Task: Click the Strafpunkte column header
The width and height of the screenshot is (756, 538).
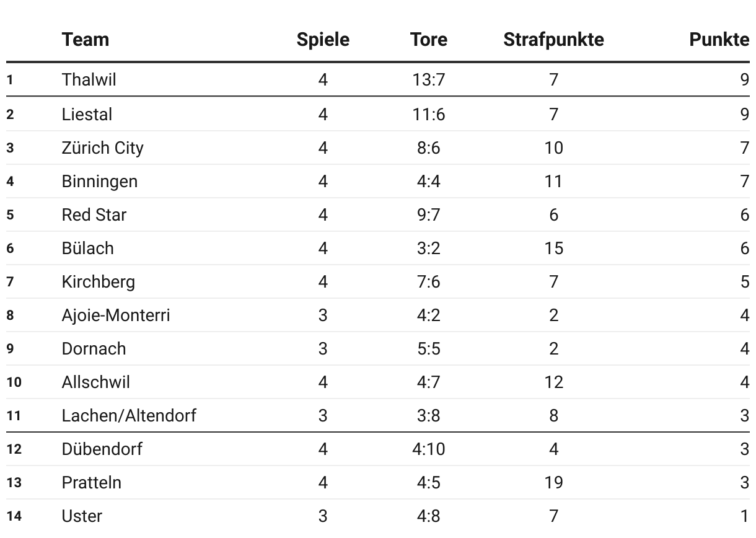Action: click(553, 40)
